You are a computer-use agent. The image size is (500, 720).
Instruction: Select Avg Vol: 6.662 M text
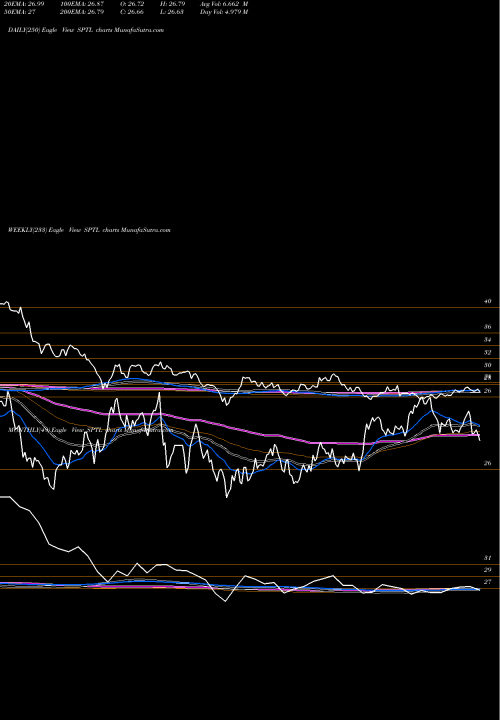(x=224, y=4)
